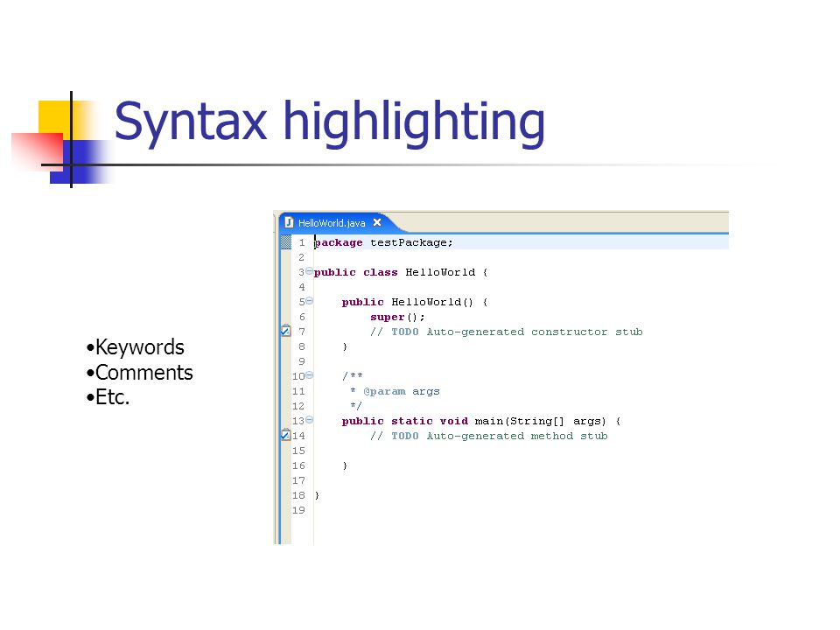
Task: Click the Java file icon on HelloWorld.java tab
Action: coord(289,222)
